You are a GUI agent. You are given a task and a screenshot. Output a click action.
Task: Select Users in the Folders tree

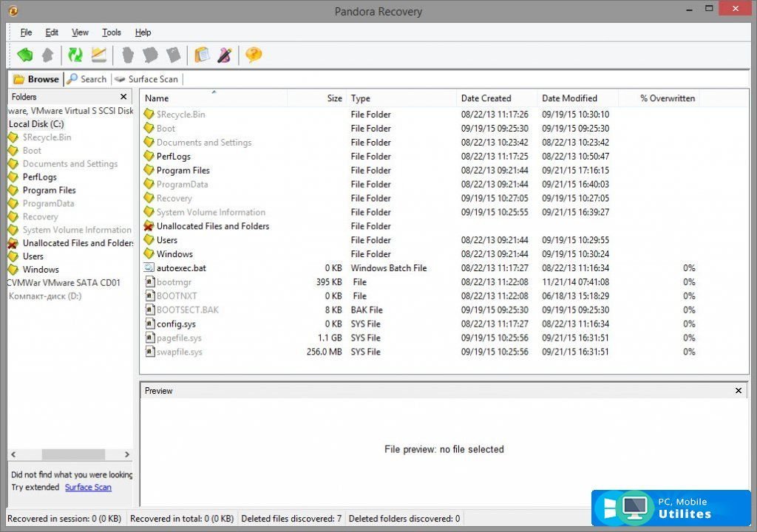[33, 256]
